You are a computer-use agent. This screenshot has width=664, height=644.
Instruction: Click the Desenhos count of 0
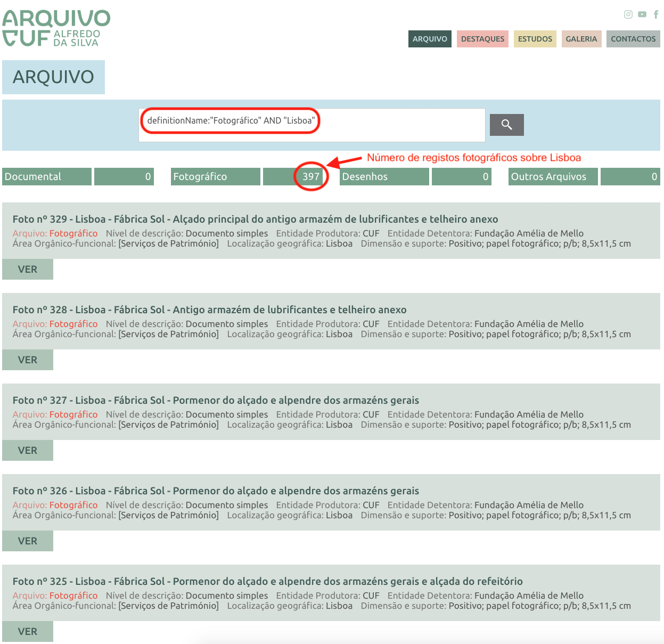pyautogui.click(x=462, y=177)
